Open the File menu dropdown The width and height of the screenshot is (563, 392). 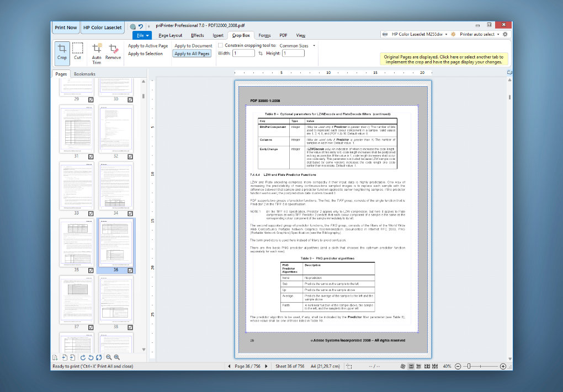point(142,35)
